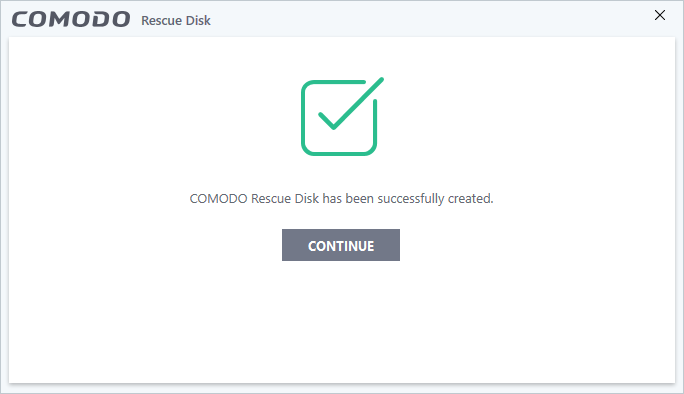Proceed by clicking CONTINUE
684x394 pixels.
coord(341,245)
